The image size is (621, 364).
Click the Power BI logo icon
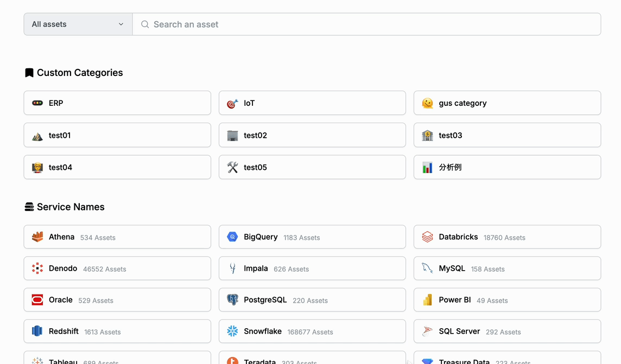(x=427, y=300)
